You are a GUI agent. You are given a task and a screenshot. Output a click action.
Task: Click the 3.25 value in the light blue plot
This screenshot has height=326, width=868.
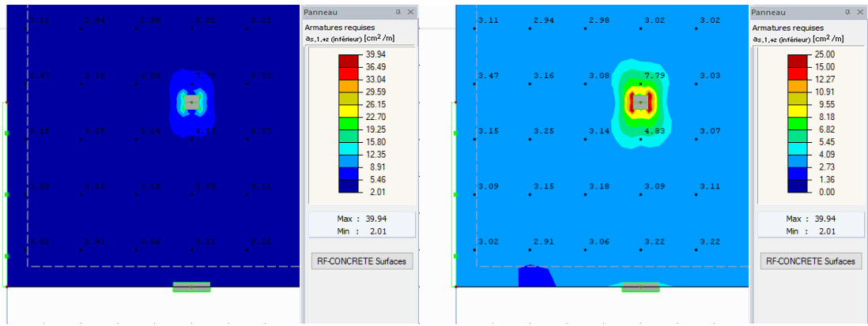(x=543, y=131)
